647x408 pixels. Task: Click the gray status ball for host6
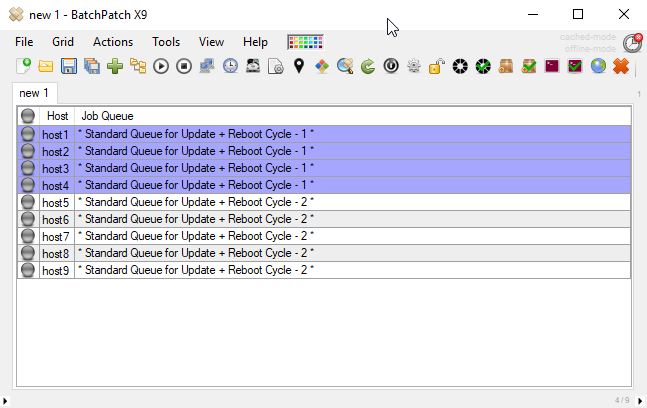point(28,219)
